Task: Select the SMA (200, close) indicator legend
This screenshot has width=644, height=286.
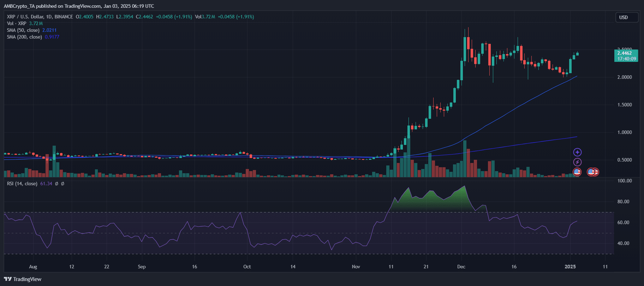Action: pos(24,37)
